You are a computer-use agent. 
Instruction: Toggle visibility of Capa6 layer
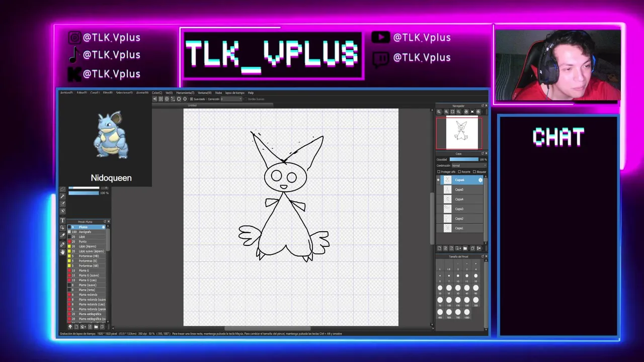coord(438,179)
